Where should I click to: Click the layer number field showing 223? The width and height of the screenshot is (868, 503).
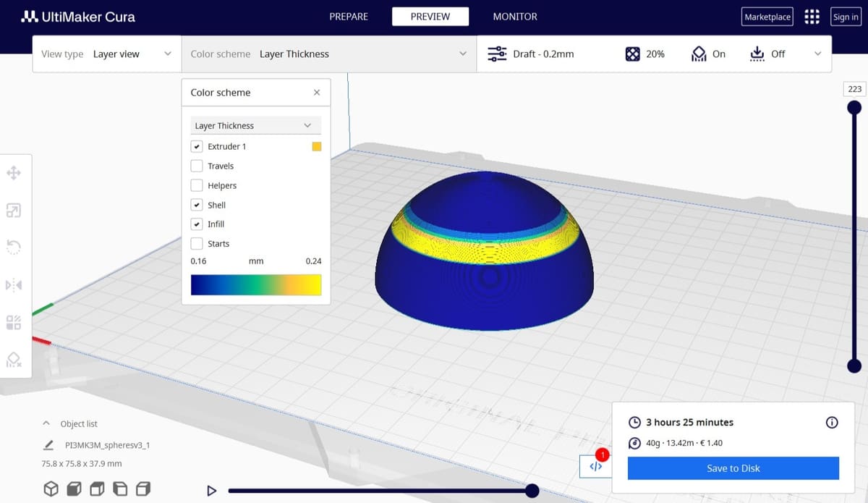pyautogui.click(x=855, y=89)
